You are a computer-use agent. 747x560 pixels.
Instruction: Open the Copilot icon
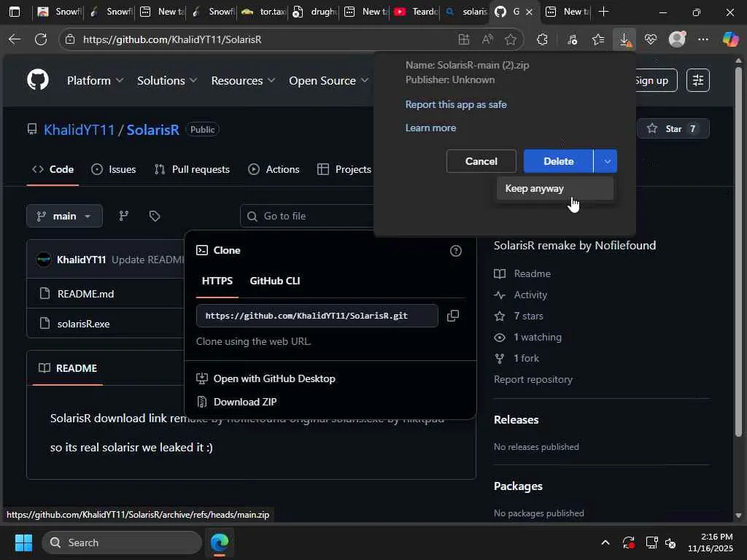pos(729,39)
